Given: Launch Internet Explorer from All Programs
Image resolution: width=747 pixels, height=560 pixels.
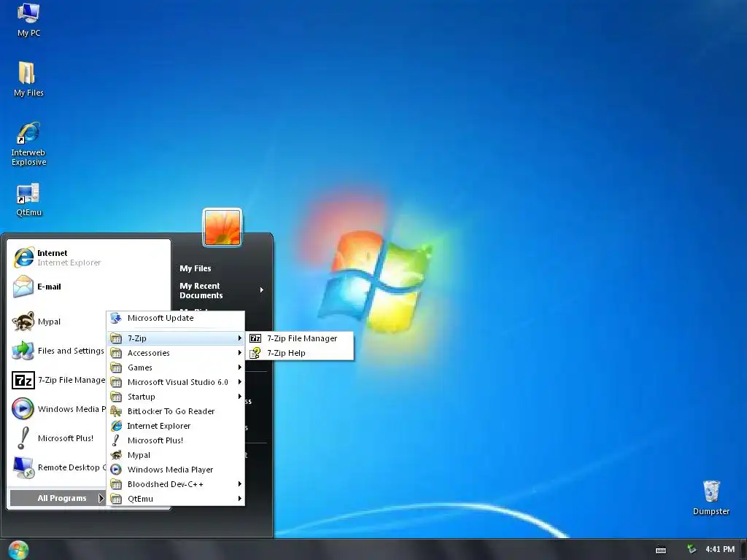Looking at the screenshot, I should click(x=175, y=426).
